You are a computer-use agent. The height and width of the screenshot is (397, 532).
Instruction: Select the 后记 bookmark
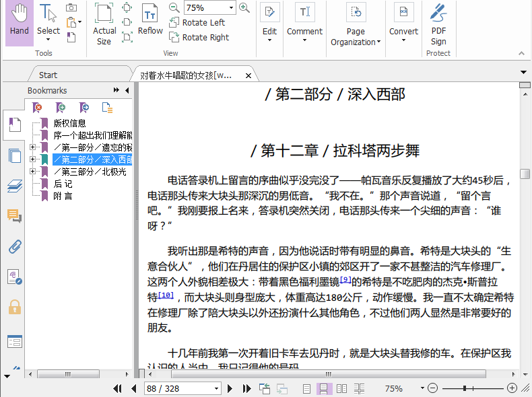coord(63,184)
